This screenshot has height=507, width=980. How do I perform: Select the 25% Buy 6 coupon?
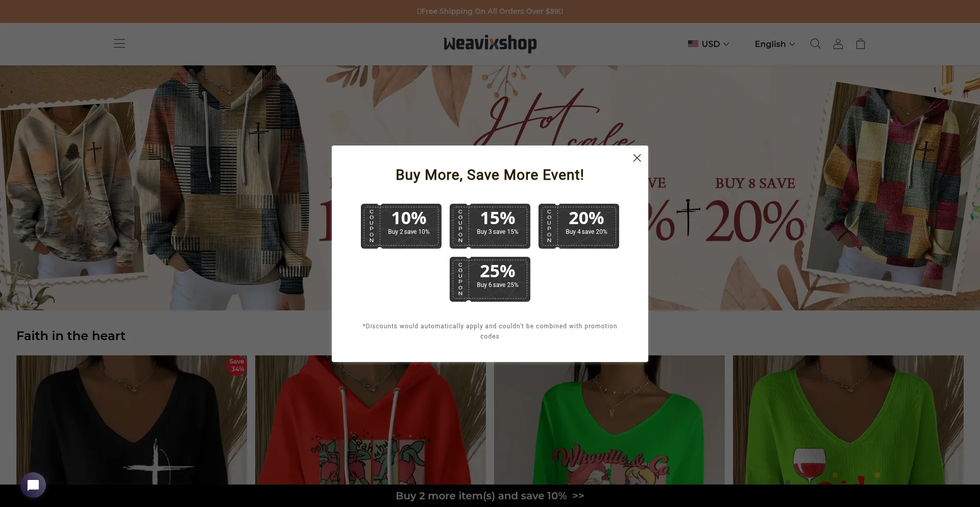(490, 279)
